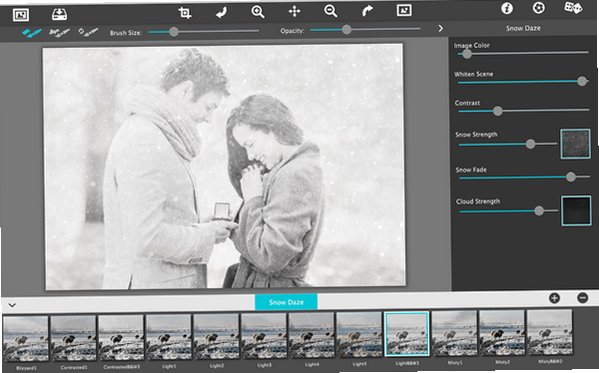This screenshot has width=599, height=373.
Task: Select the Misty2 preset thumbnail
Action: click(502, 332)
